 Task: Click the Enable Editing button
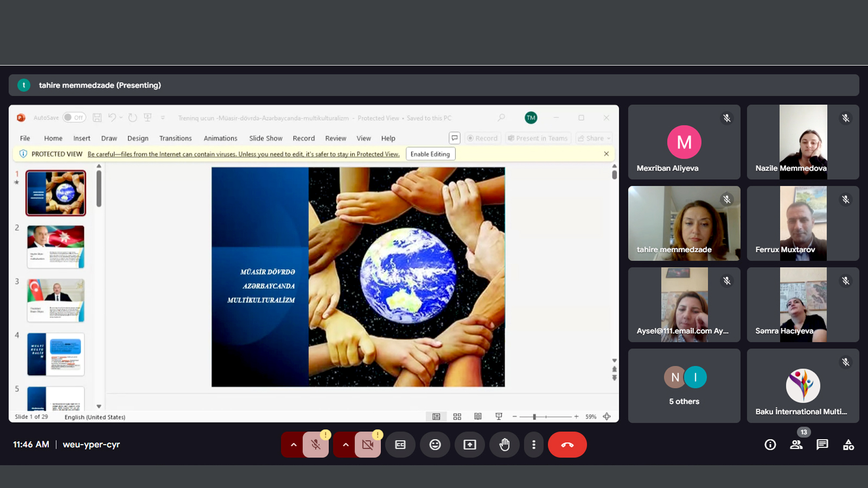pos(430,154)
